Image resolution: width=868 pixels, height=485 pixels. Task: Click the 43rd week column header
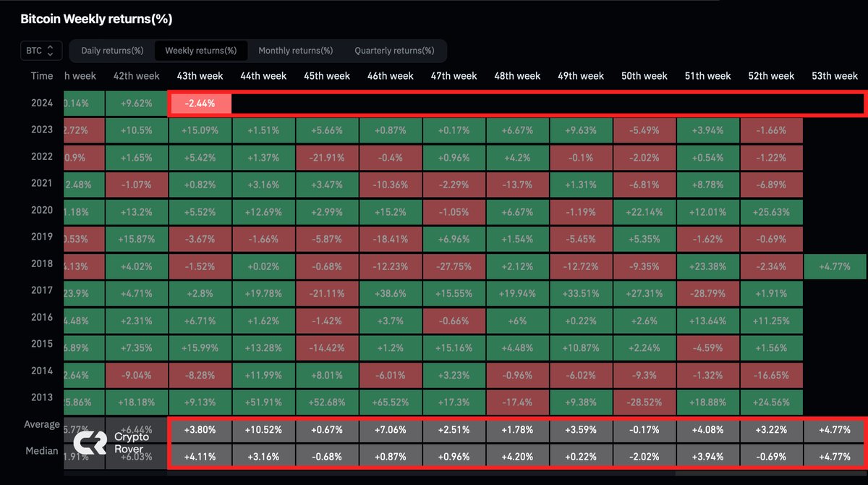pyautogui.click(x=200, y=76)
